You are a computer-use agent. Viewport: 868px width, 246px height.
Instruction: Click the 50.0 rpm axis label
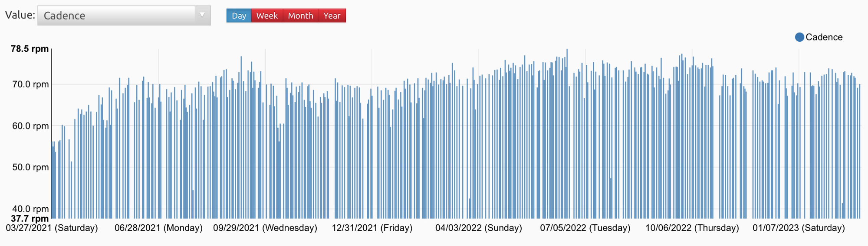pos(30,167)
